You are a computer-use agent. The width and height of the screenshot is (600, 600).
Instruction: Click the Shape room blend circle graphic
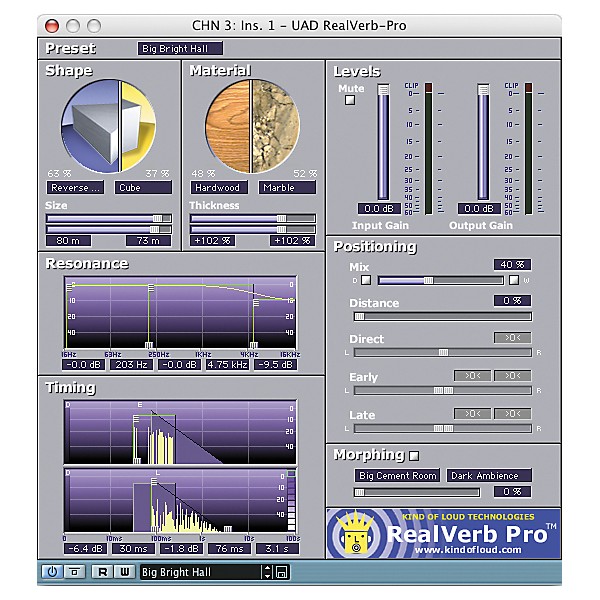click(109, 126)
